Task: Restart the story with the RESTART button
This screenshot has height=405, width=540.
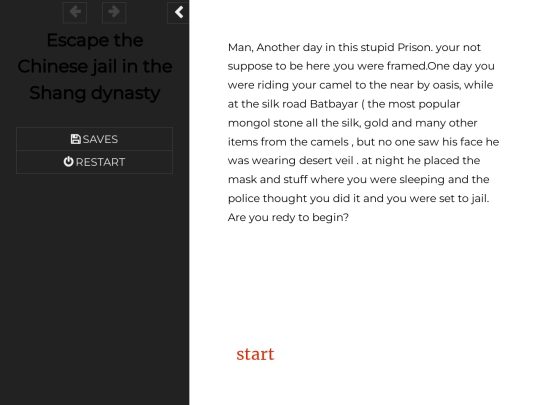Action: pos(94,162)
